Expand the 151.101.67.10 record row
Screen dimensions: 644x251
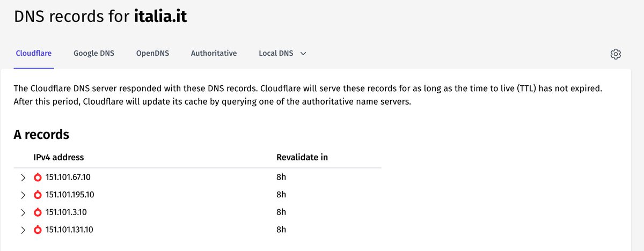point(23,177)
